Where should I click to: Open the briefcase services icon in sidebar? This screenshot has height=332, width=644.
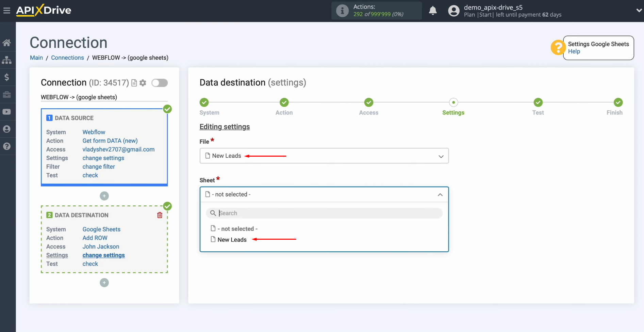(7, 95)
